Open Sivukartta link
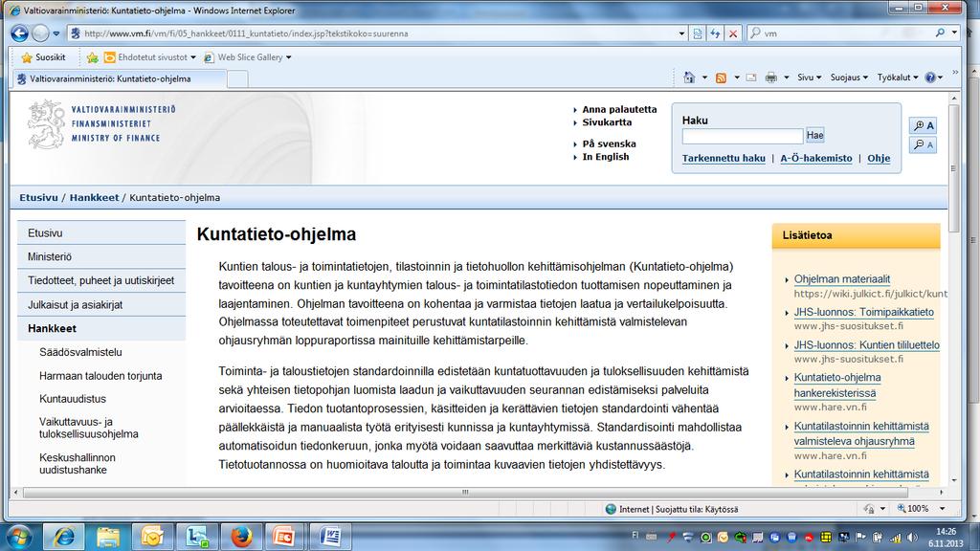 point(607,122)
